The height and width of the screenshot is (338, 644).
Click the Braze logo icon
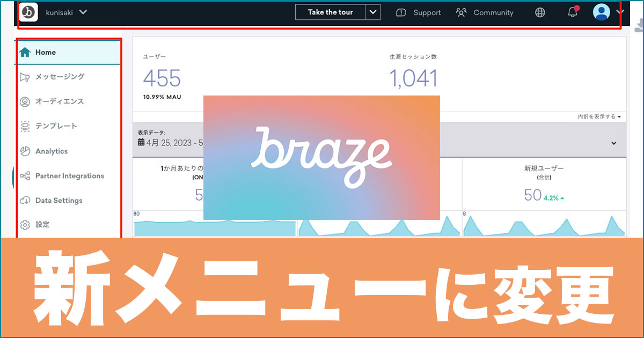coord(28,12)
